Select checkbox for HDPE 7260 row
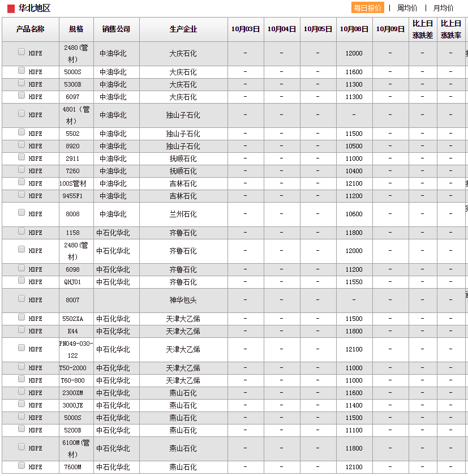468x476 pixels. (22, 169)
